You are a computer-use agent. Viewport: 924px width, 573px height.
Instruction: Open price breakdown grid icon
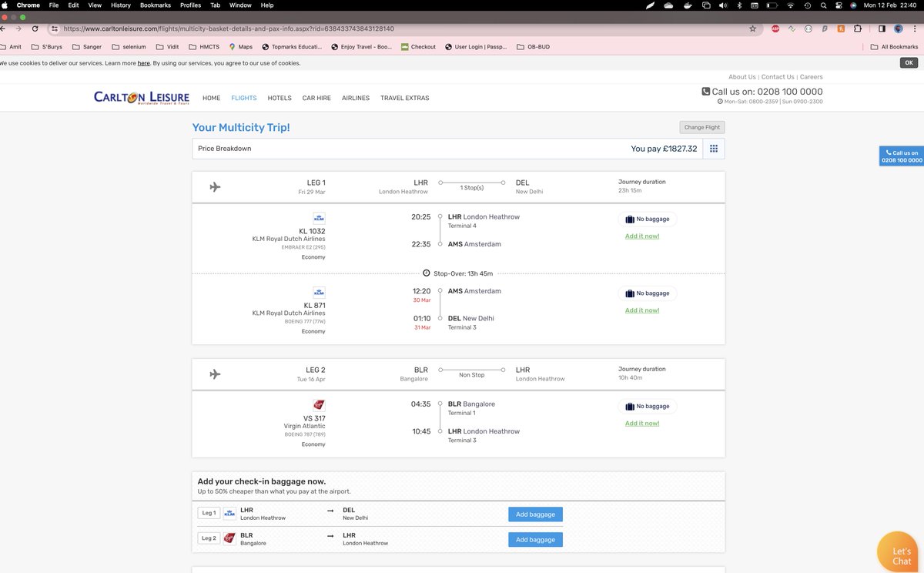(714, 149)
